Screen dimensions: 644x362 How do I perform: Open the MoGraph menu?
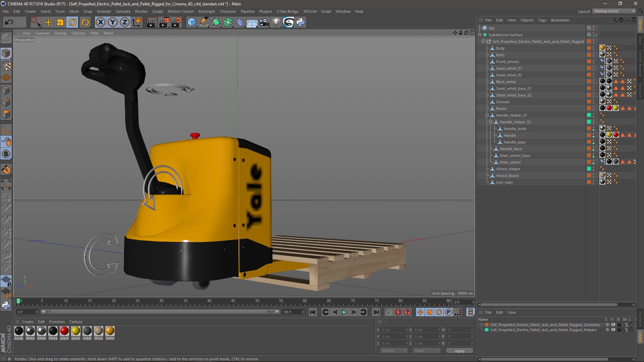click(207, 11)
